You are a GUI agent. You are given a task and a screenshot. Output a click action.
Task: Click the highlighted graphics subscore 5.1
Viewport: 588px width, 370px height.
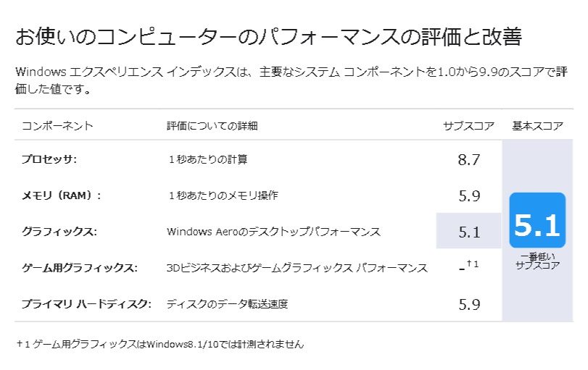click(x=469, y=232)
